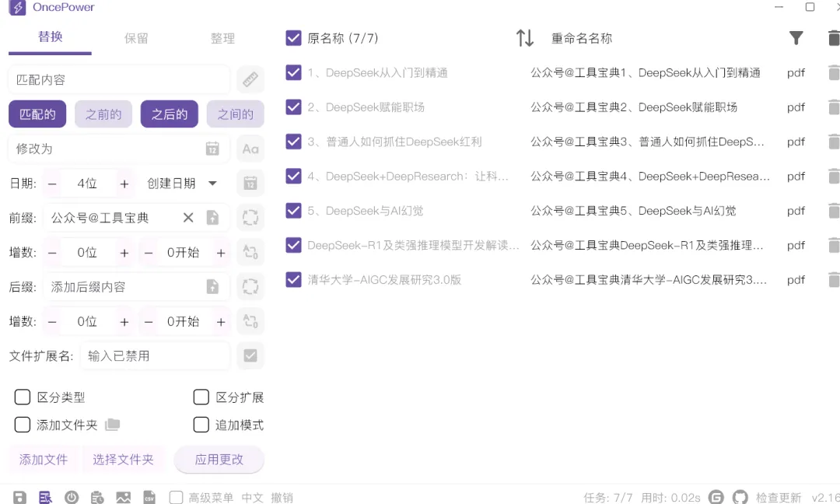This screenshot has width=840, height=504.
Task: Enable the 区分扩展 checkbox
Action: [x=201, y=397]
